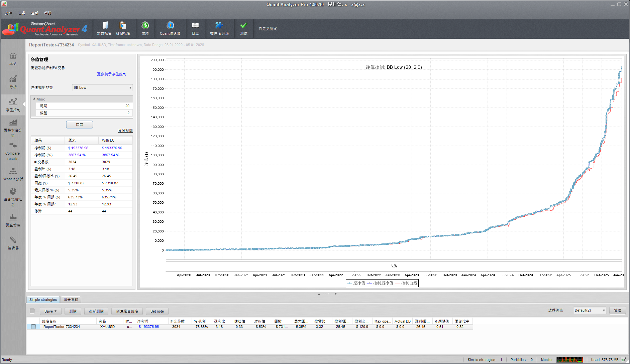Select the 资金管理 sidebar icon

point(13,218)
